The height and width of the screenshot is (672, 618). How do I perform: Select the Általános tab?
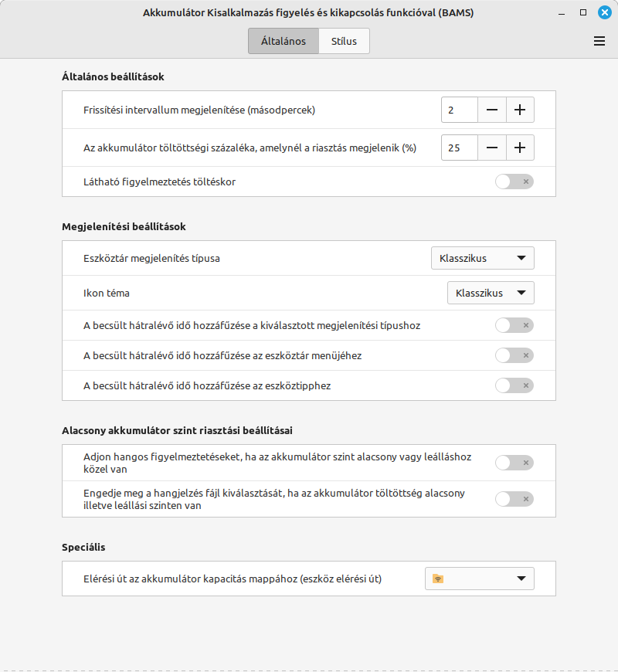pos(284,41)
